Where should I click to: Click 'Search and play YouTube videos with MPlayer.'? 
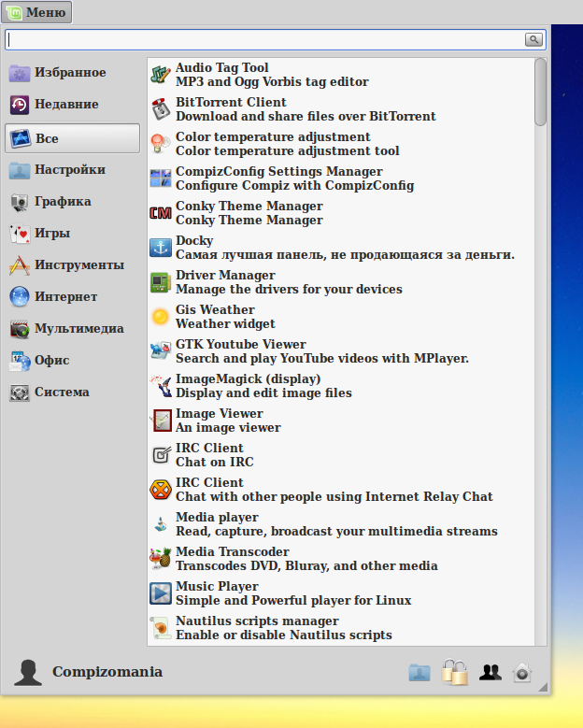point(322,359)
